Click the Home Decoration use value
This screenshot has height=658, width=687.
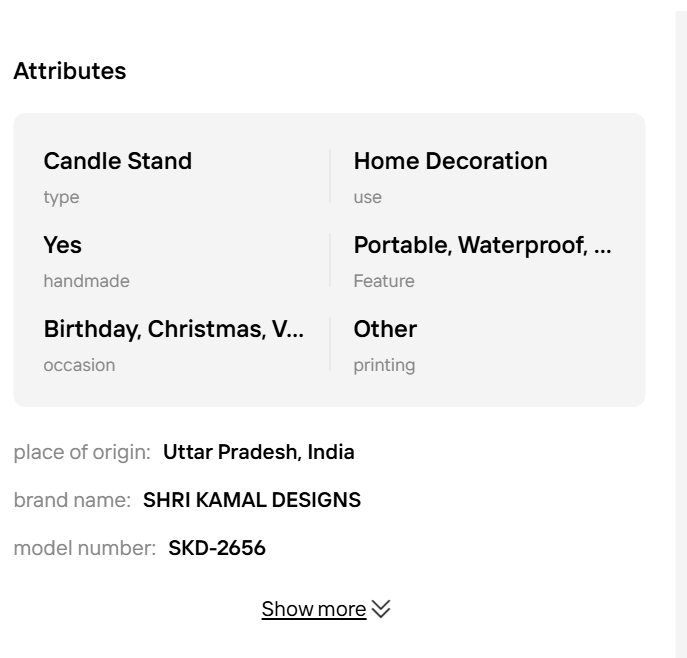[x=450, y=161]
